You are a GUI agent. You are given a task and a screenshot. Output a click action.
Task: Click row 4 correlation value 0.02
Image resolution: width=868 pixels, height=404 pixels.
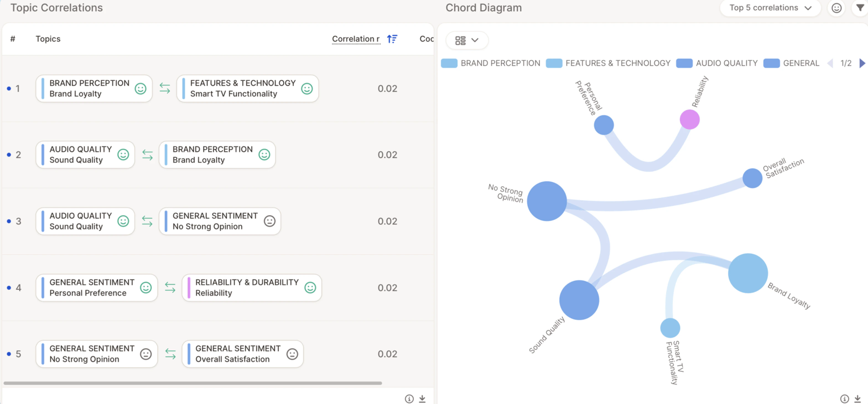tap(387, 288)
